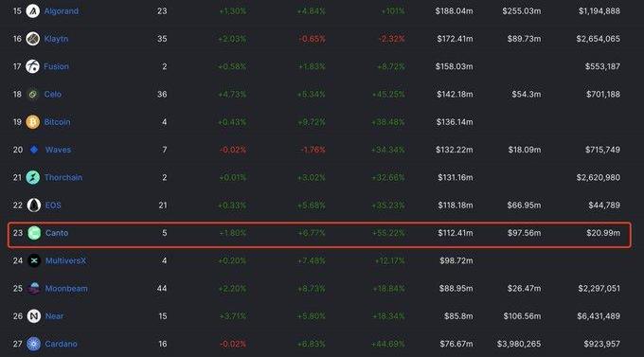644x357 pixels.
Task: Click the MultiversX logo icon
Action: point(34,260)
